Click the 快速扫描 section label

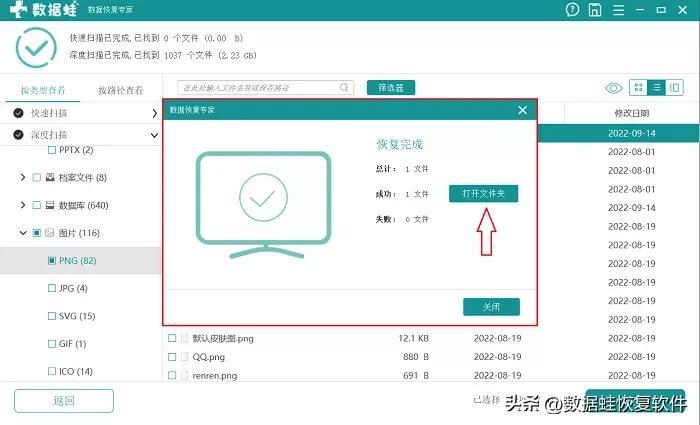pyautogui.click(x=49, y=113)
